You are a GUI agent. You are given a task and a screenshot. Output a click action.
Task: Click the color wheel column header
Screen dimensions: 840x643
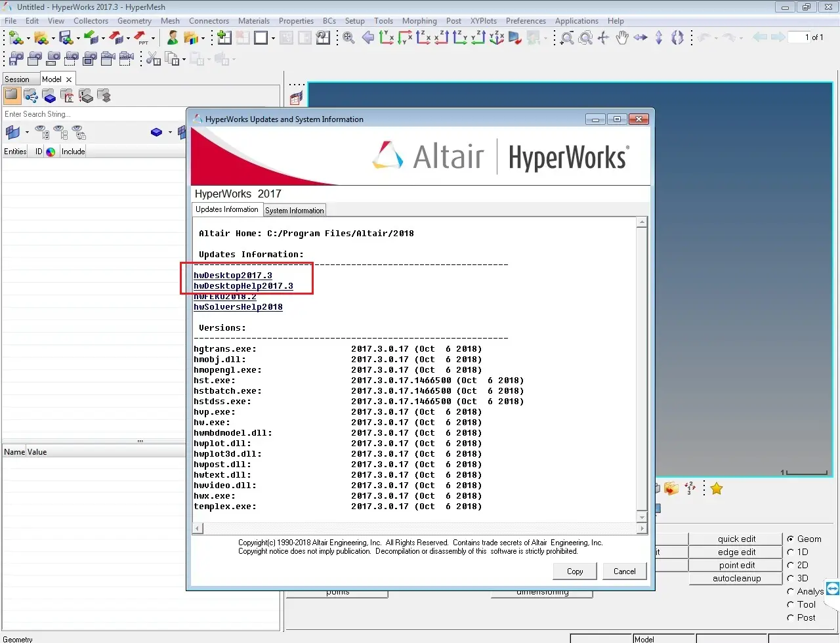tap(51, 152)
